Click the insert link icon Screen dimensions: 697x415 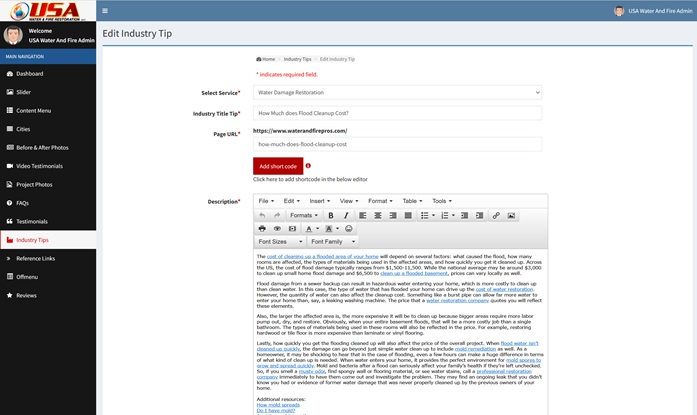(x=496, y=215)
